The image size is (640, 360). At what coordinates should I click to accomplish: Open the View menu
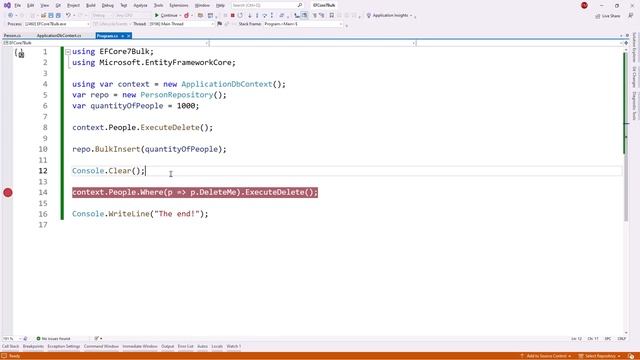(x=44, y=5)
